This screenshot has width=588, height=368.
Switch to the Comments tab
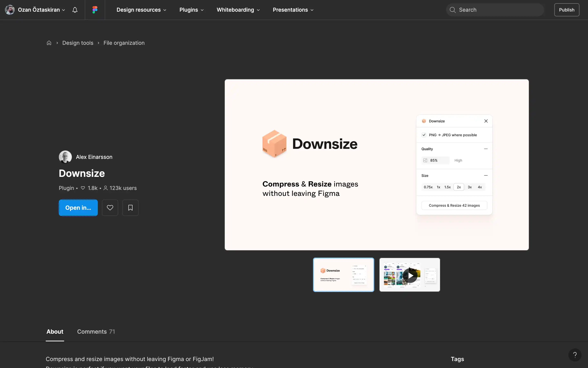pyautogui.click(x=96, y=331)
